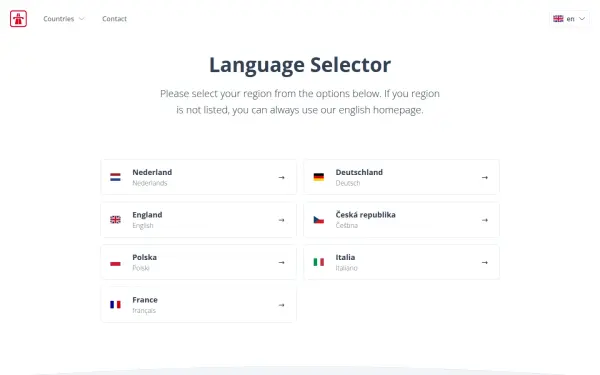Click the Italian flag icon
This screenshot has width=600, height=375.
click(x=318, y=262)
